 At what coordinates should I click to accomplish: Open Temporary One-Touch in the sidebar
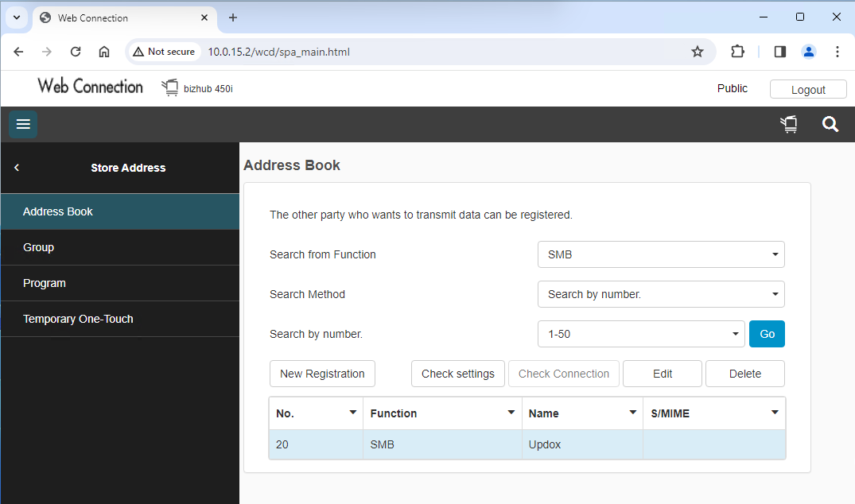pos(78,319)
